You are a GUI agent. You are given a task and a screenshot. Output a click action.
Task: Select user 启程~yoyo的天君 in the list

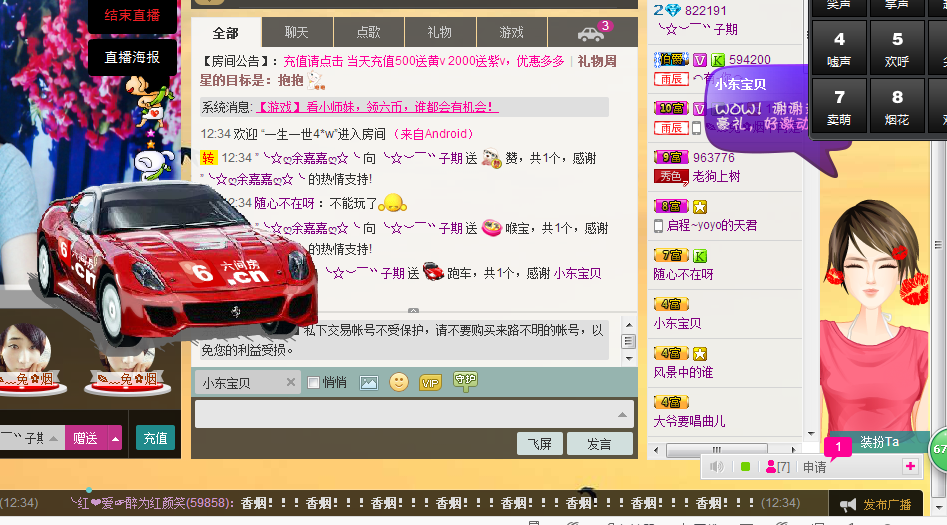pos(711,225)
